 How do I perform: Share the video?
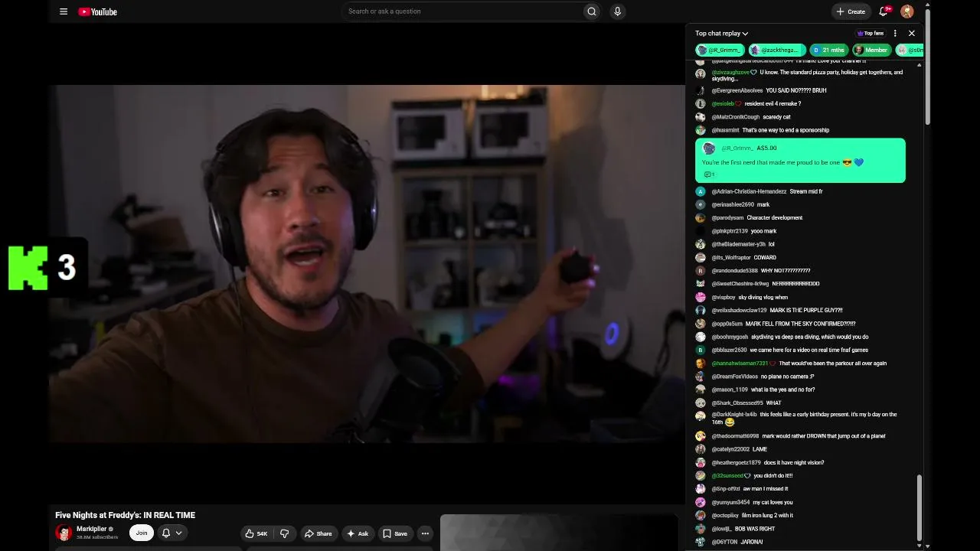(x=318, y=533)
